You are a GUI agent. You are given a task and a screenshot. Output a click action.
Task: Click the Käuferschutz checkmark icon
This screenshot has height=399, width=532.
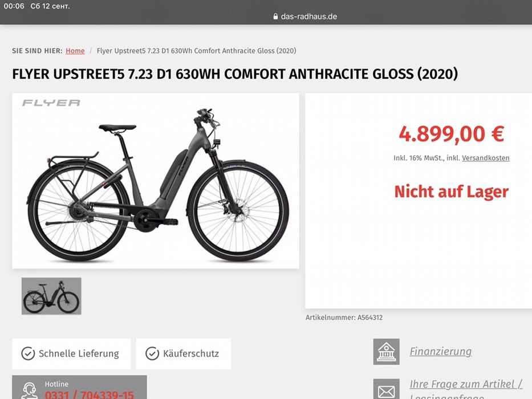pos(152,353)
